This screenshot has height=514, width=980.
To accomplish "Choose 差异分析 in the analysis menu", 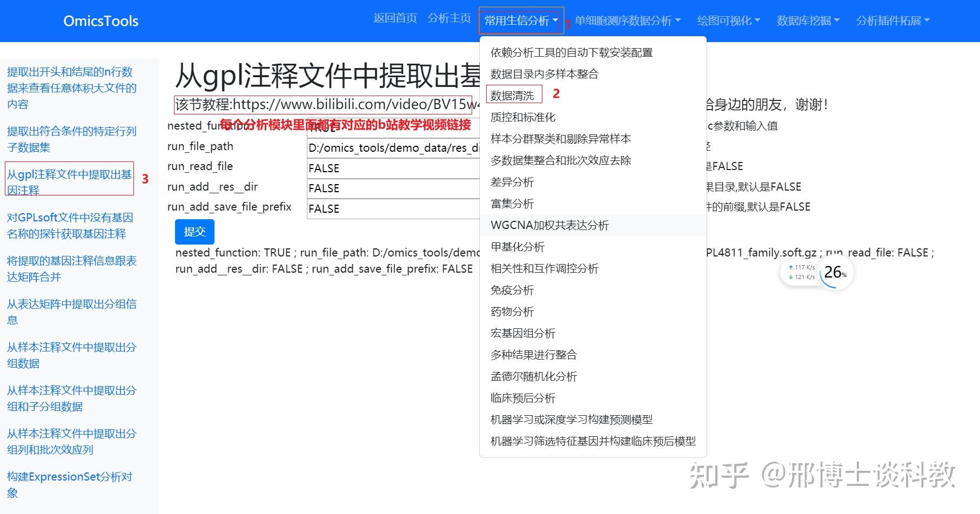I will pyautogui.click(x=512, y=182).
